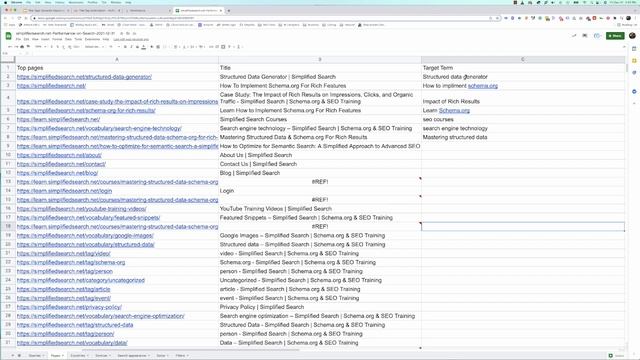Select row 10 header

pos(8,155)
